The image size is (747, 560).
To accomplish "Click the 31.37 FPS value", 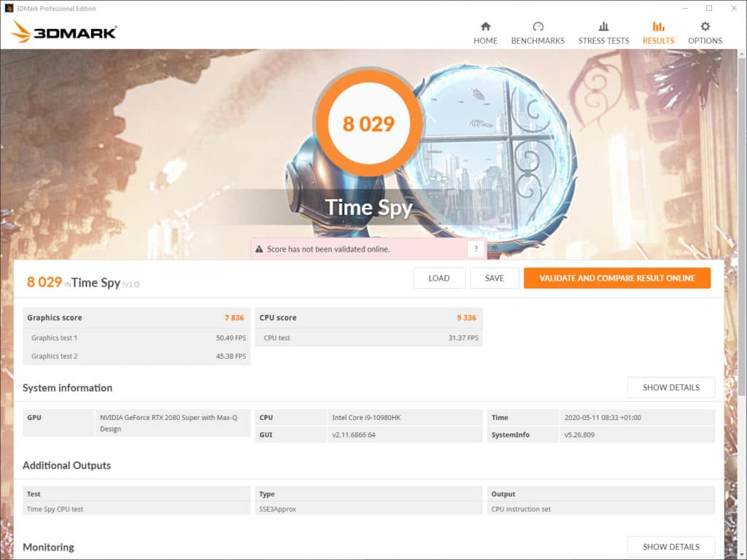I will pos(463,338).
